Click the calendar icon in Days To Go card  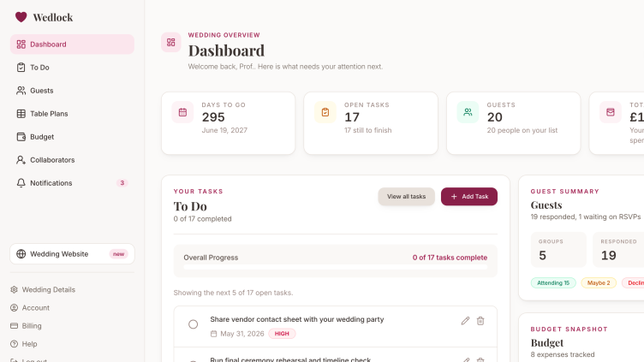click(182, 112)
